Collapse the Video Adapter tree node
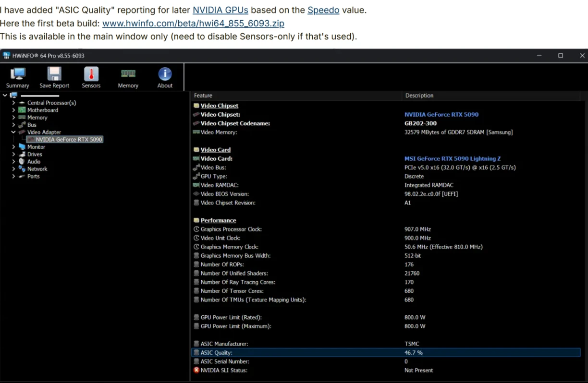This screenshot has height=383, width=588. click(13, 132)
